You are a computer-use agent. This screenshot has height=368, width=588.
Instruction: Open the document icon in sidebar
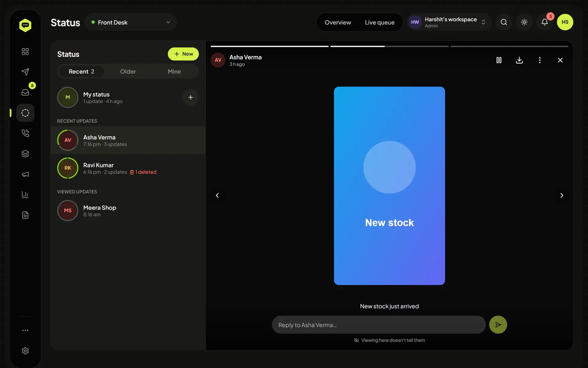[x=25, y=215]
